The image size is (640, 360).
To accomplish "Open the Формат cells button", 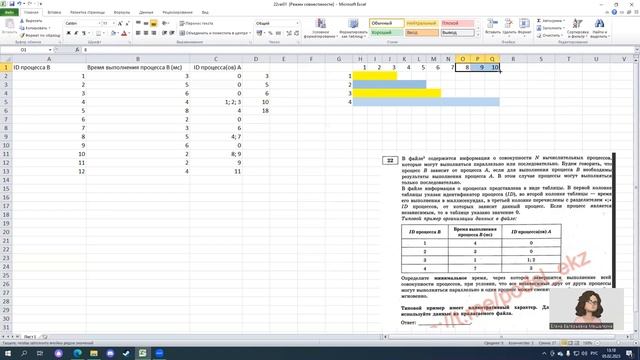I will point(524,27).
